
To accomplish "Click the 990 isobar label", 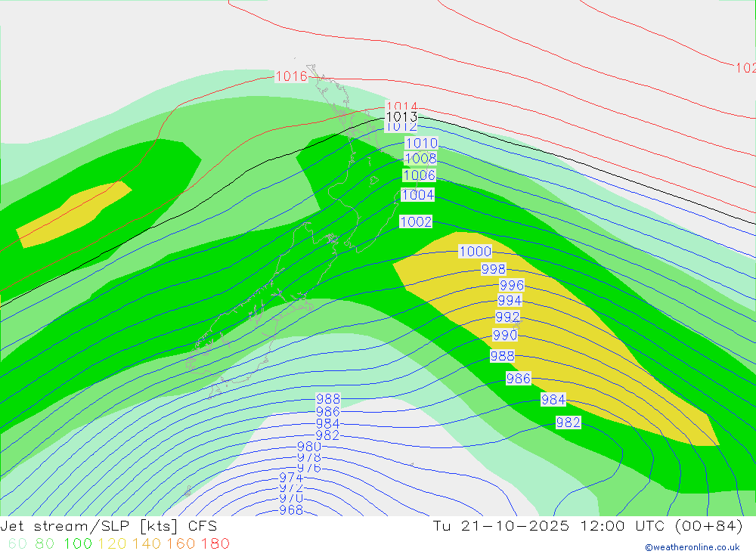I will (505, 335).
